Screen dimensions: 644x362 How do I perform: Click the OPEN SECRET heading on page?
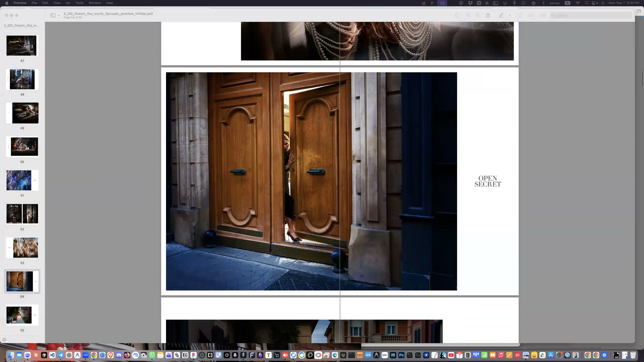[x=488, y=181]
